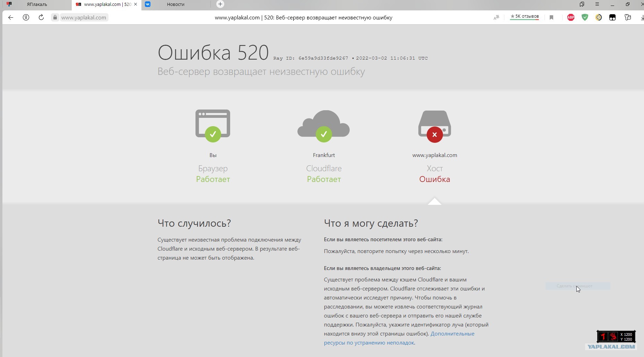Open the yellow circle extension
Image resolution: width=644 pixels, height=357 pixels.
click(599, 17)
